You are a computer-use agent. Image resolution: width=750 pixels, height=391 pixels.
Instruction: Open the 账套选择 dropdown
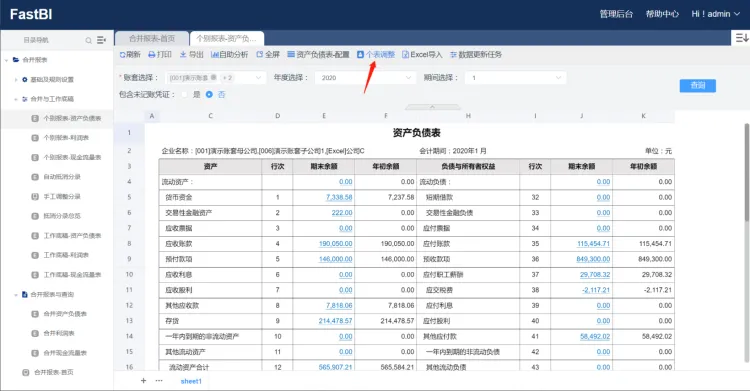[216, 78]
